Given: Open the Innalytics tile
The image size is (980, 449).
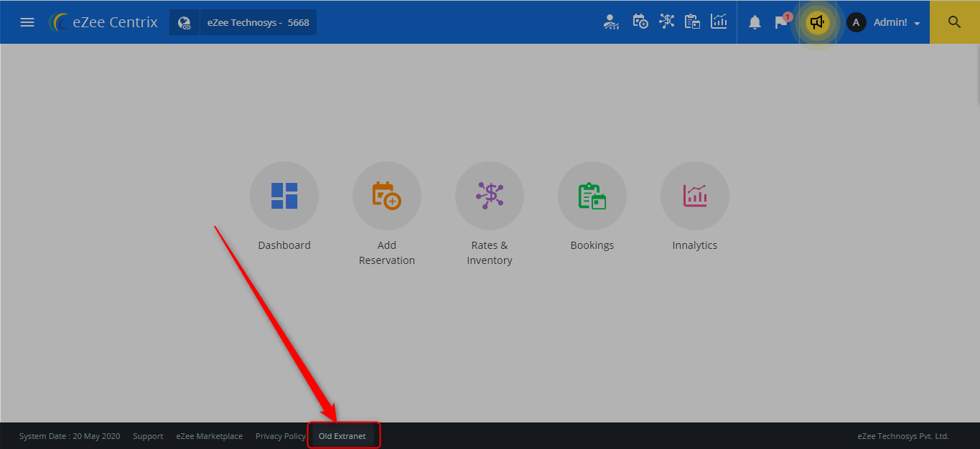Looking at the screenshot, I should 695,196.
